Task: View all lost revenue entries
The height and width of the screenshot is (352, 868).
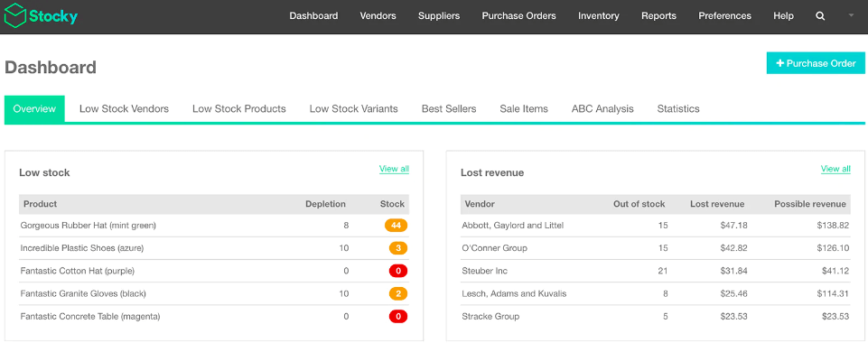Action: (x=835, y=169)
